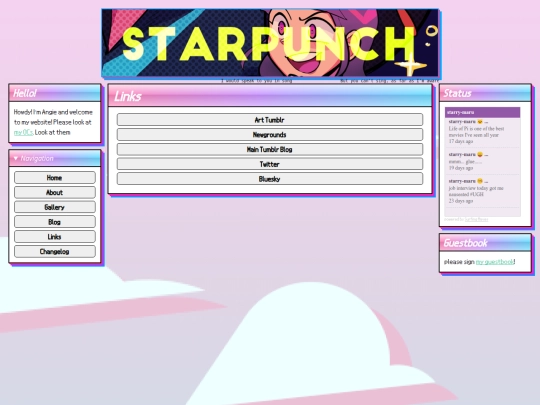Click emoji on the '19 days ago' status
The image size is (540, 405).
[x=480, y=154]
